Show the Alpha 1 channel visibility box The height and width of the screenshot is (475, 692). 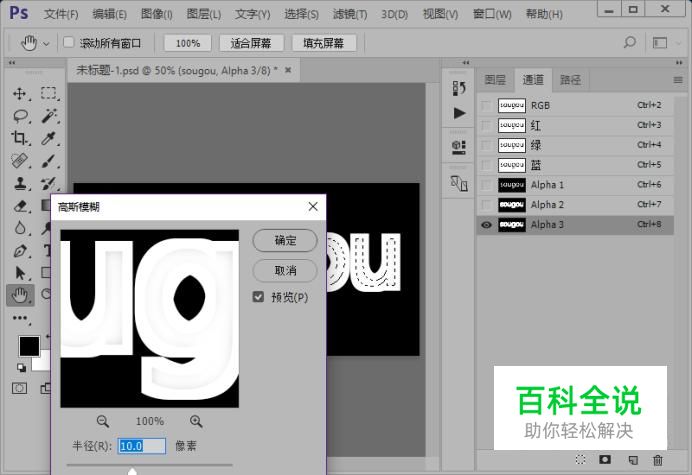pyautogui.click(x=486, y=185)
